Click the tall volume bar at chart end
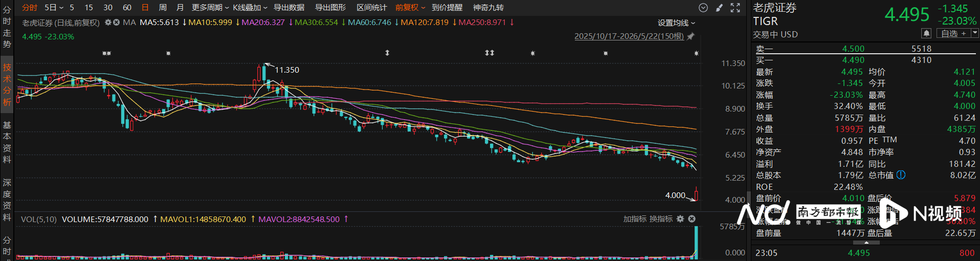The image size is (980, 261). pos(696,242)
